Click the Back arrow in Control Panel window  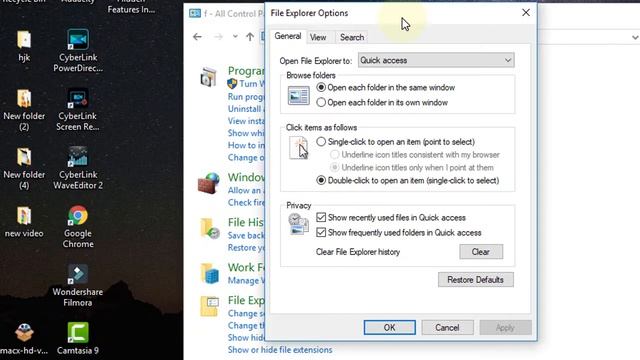pyautogui.click(x=197, y=37)
